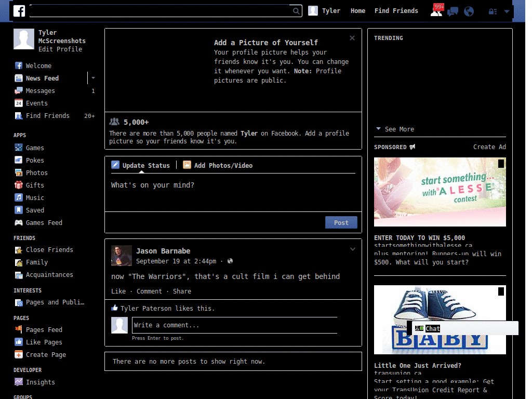Select the Update Status tab
The height and width of the screenshot is (399, 532).
141,165
